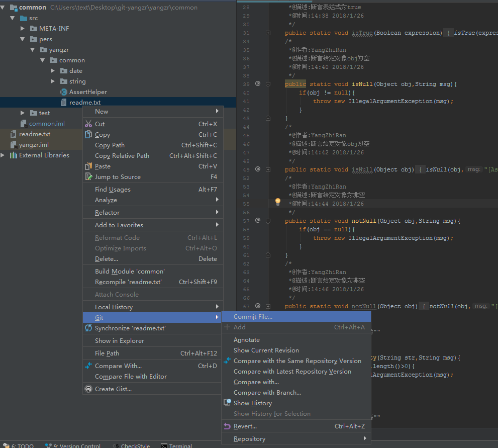Click the Show History clock icon

pos(227,403)
